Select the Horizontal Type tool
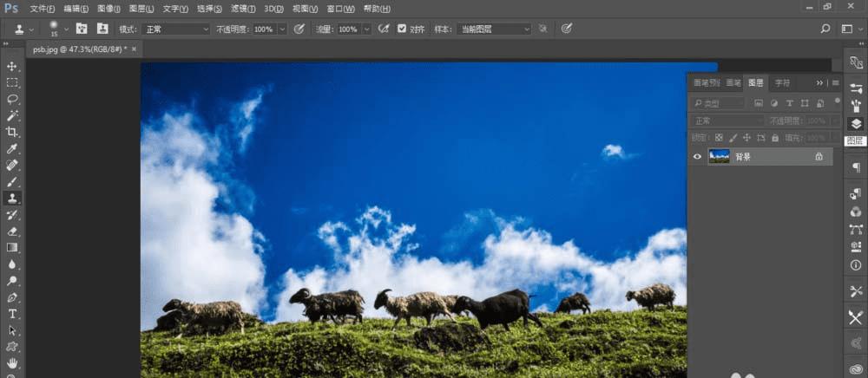The image size is (868, 378). click(x=11, y=314)
